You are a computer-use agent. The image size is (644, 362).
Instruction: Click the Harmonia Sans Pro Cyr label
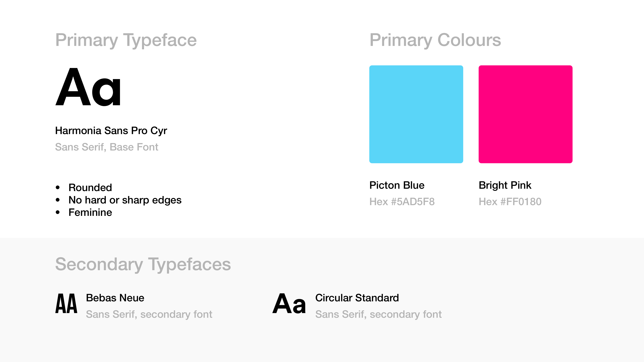point(111,131)
